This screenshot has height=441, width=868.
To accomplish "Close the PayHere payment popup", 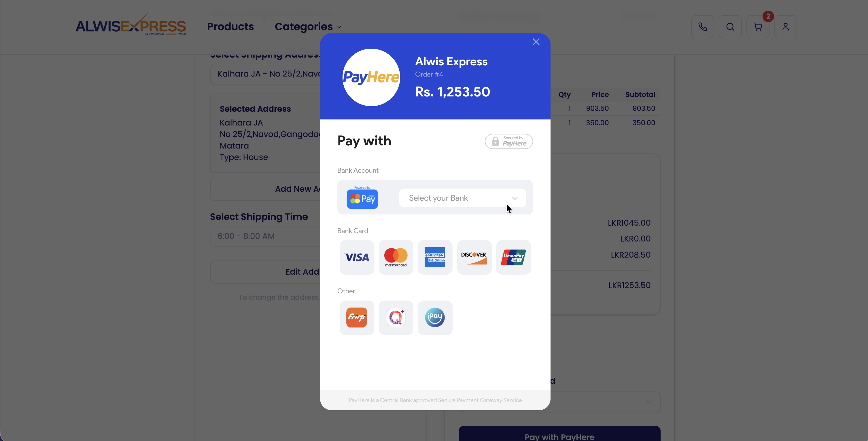I will (536, 42).
